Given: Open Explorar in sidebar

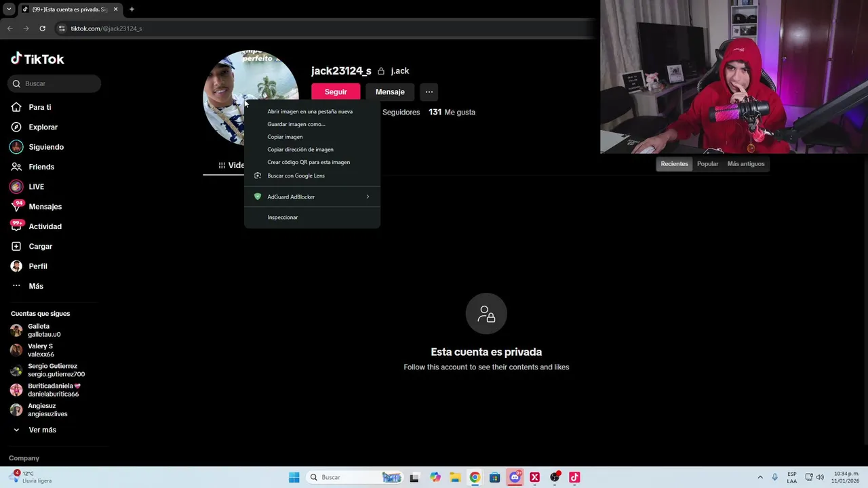Looking at the screenshot, I should pyautogui.click(x=35, y=127).
